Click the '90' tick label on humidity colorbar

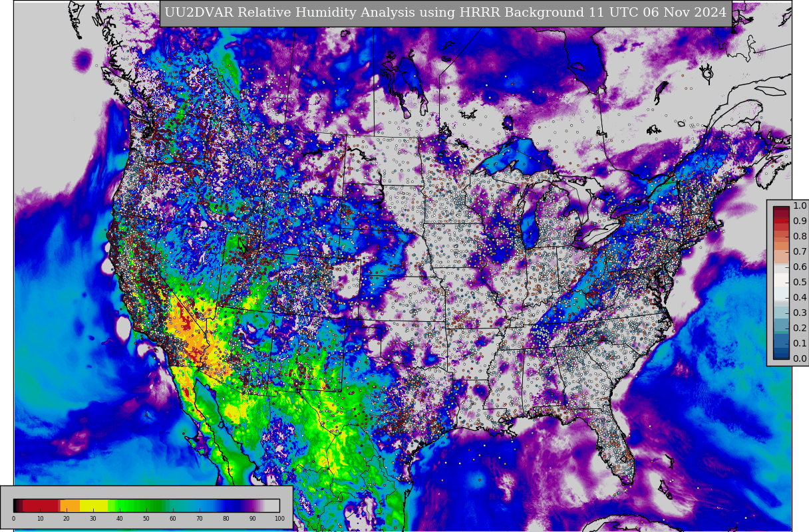253,519
